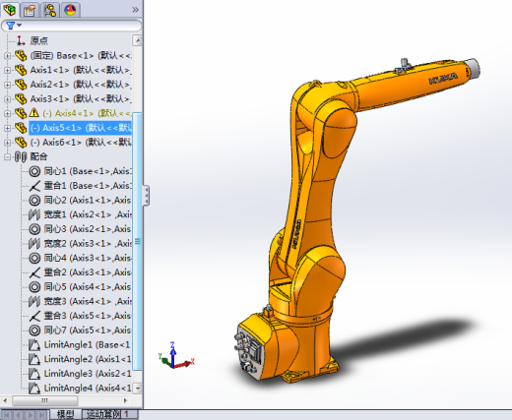This screenshot has width=512, height=420.
Task: Open the PropertyManager tab icon
Action: [30, 10]
